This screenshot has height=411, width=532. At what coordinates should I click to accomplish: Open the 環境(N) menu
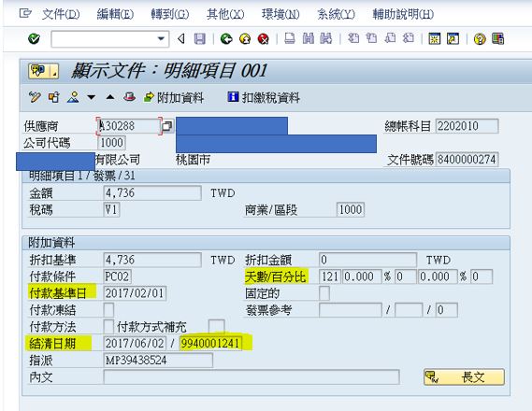[280, 14]
